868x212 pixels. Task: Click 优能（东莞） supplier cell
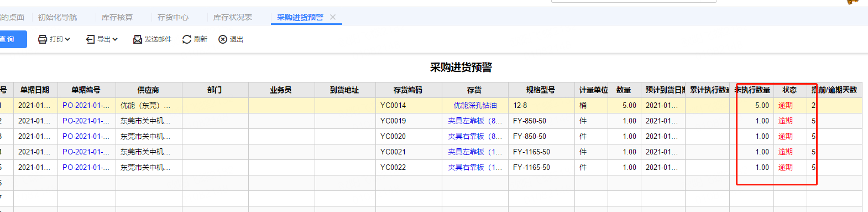[149, 105]
